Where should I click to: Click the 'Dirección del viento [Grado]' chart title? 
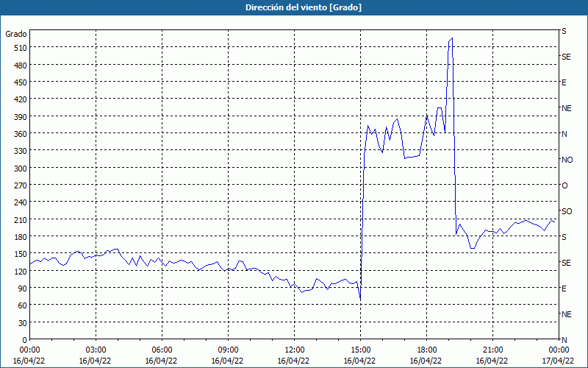(x=304, y=7)
